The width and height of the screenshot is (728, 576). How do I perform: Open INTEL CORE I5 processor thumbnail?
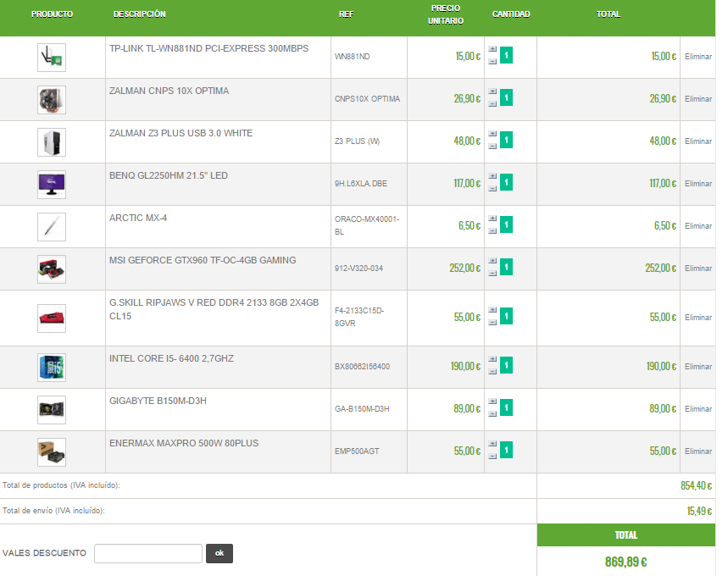(52, 368)
